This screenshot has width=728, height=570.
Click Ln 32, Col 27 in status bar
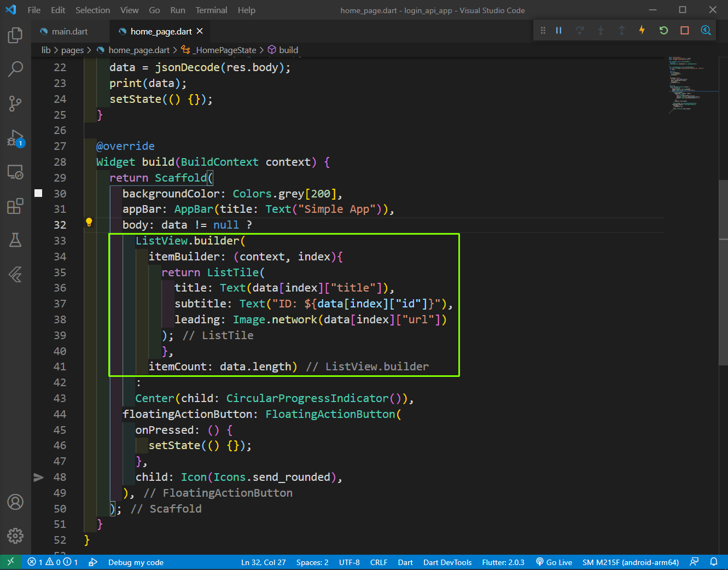tap(264, 562)
